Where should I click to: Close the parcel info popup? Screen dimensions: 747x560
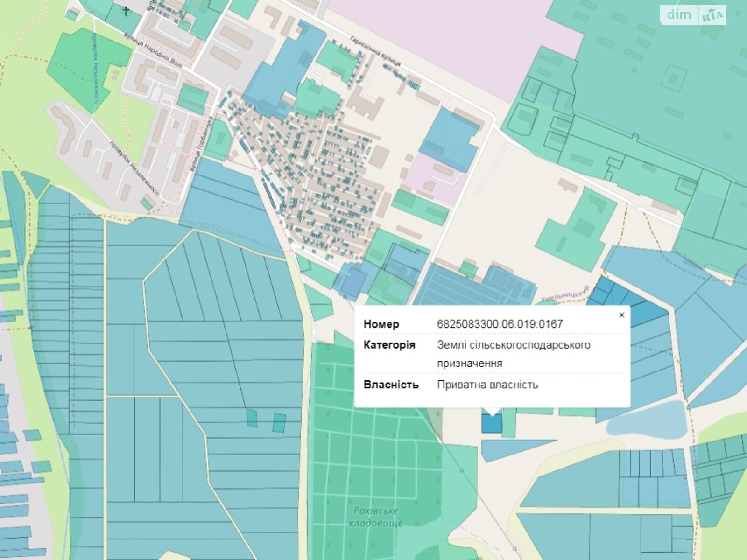pos(621,315)
